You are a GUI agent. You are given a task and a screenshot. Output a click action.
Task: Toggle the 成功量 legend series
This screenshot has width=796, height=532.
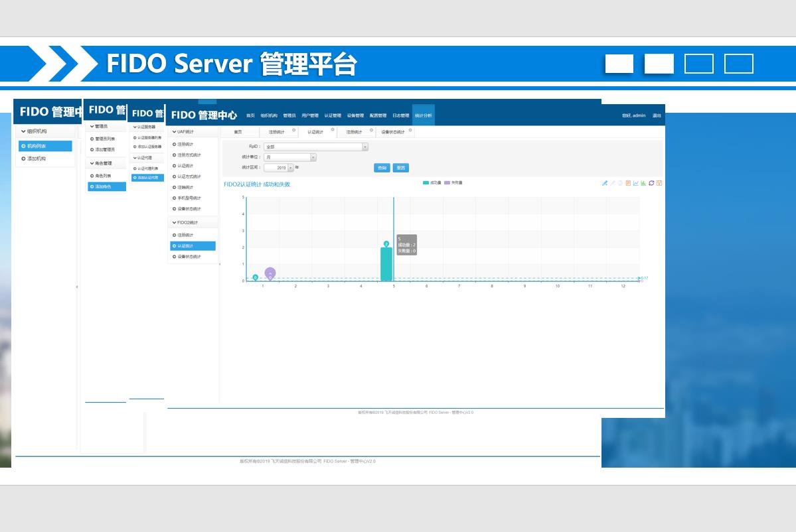432,182
